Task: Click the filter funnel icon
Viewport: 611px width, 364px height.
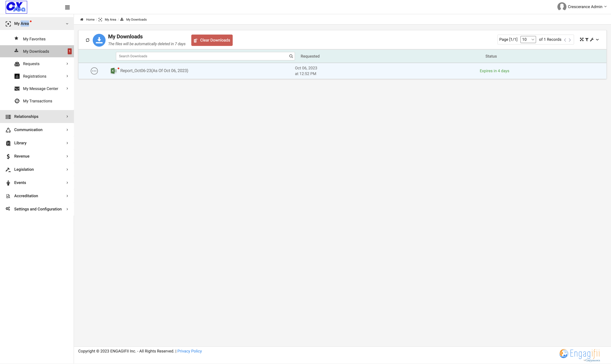Action: point(587,40)
